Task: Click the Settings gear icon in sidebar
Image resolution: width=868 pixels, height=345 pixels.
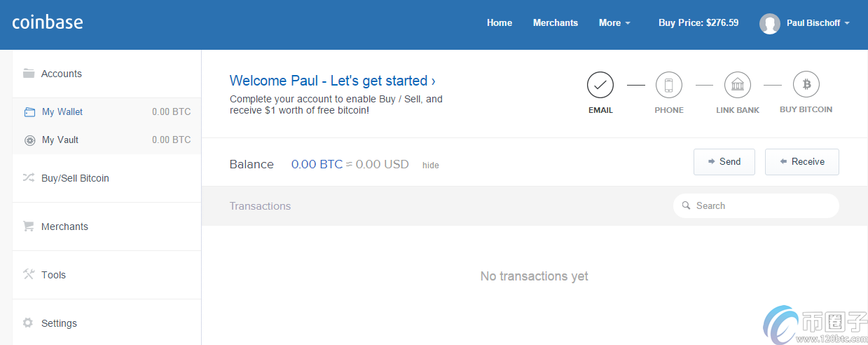Action: click(28, 323)
